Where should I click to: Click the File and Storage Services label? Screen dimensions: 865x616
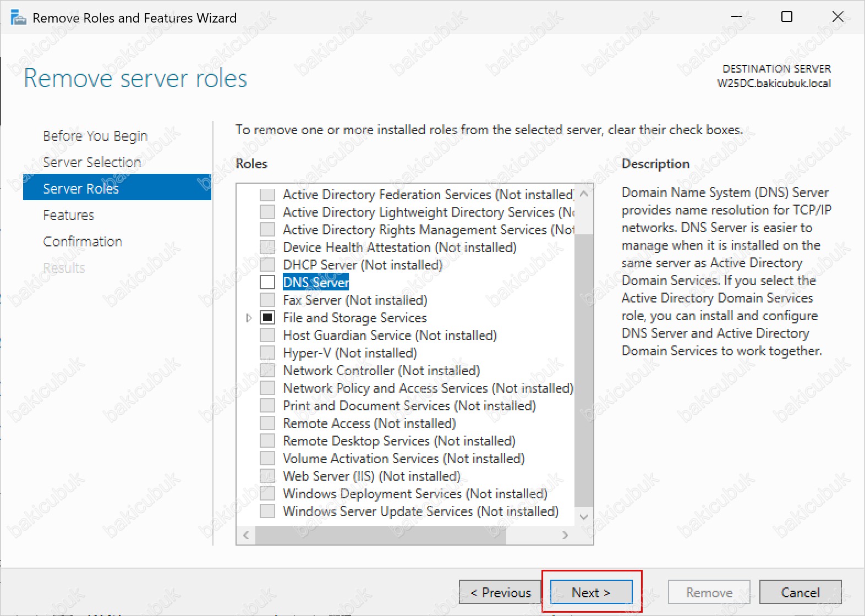(354, 317)
